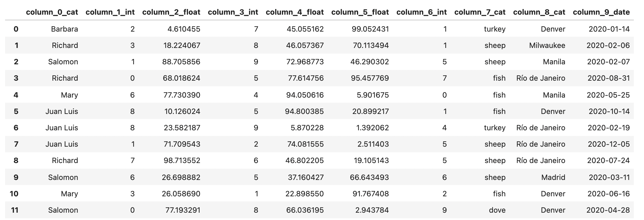
Task: Select the column_3_int header
Action: point(233,12)
